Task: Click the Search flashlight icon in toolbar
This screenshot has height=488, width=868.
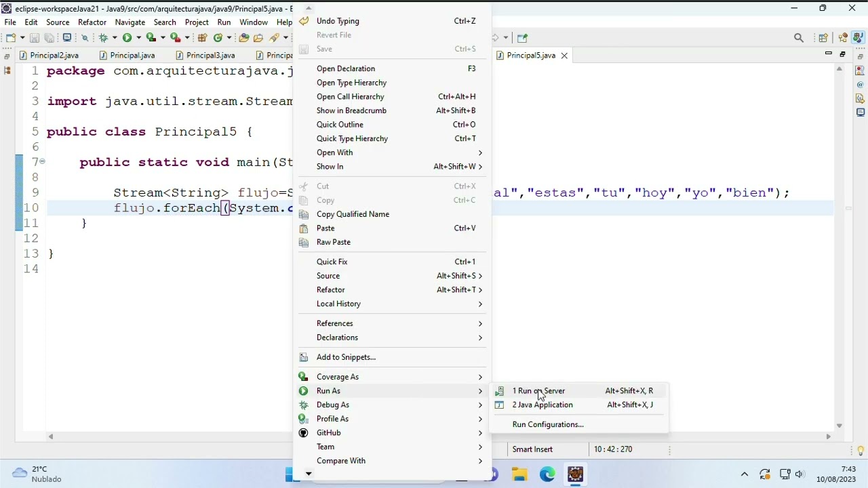Action: click(275, 38)
